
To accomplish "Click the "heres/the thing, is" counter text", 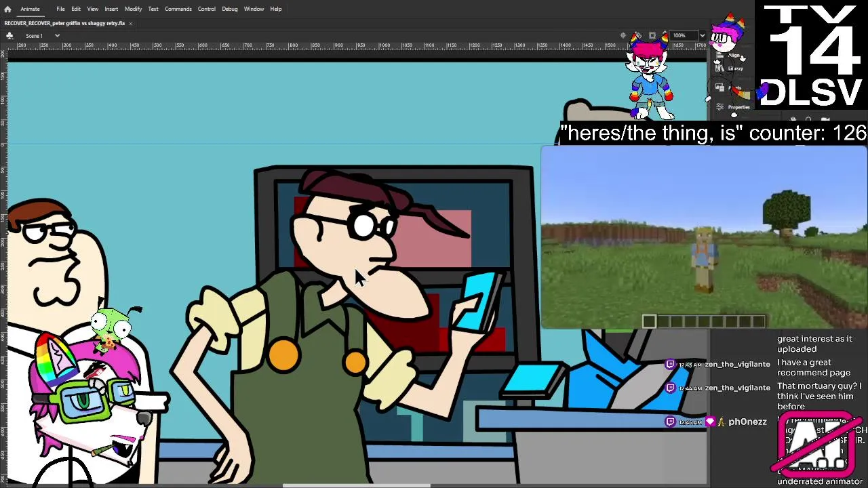I will coord(713,133).
